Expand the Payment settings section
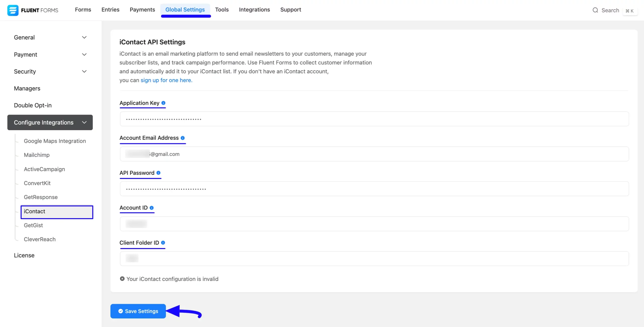Viewport: 644px width, 327px height. coord(50,55)
